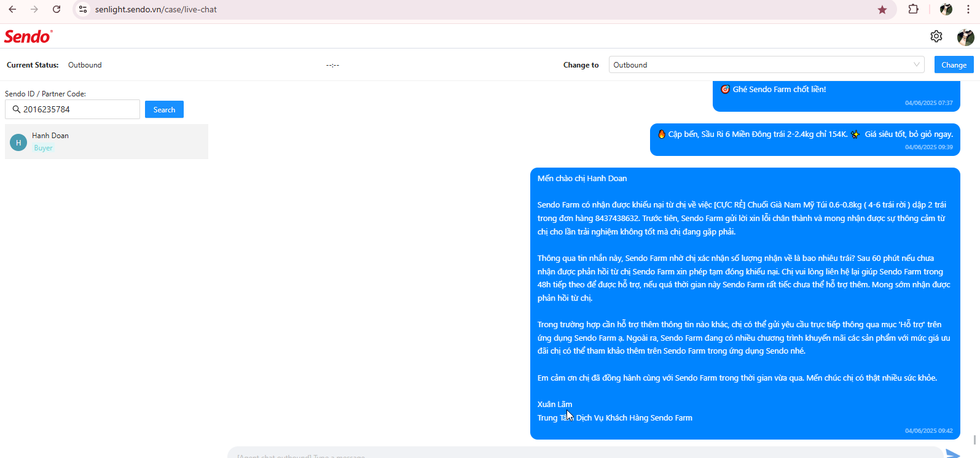Click the 'Sendo ID / Partner Code:' label
The width and height of the screenshot is (980, 458).
click(45, 94)
